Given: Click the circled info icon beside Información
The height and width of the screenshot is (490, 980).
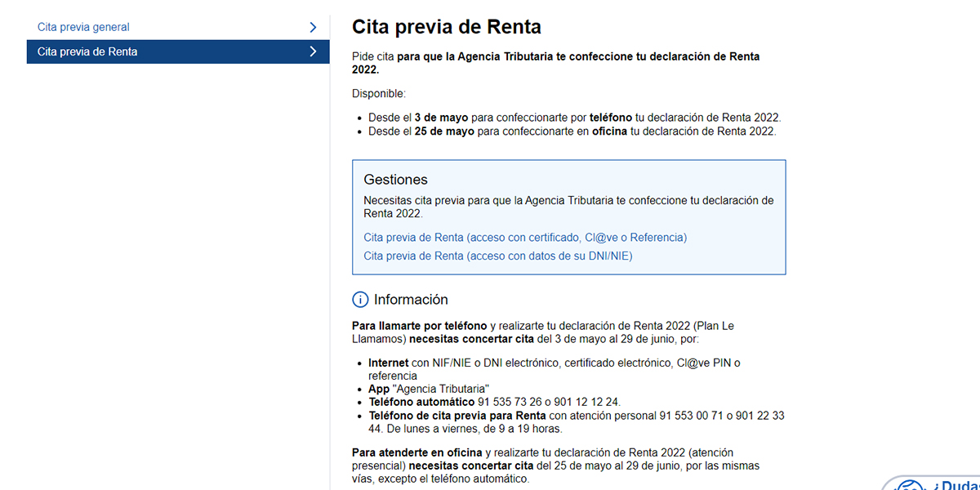Looking at the screenshot, I should (360, 300).
